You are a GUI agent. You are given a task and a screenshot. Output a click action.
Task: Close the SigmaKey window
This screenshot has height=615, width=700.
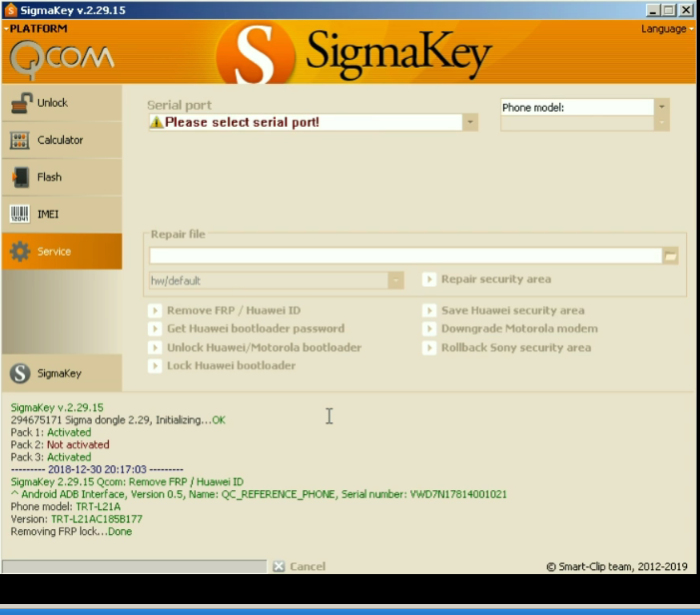click(x=686, y=10)
